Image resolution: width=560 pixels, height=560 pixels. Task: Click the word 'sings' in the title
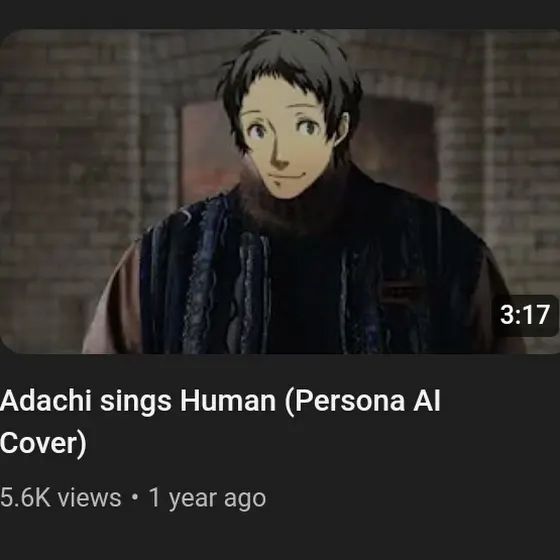(x=136, y=402)
